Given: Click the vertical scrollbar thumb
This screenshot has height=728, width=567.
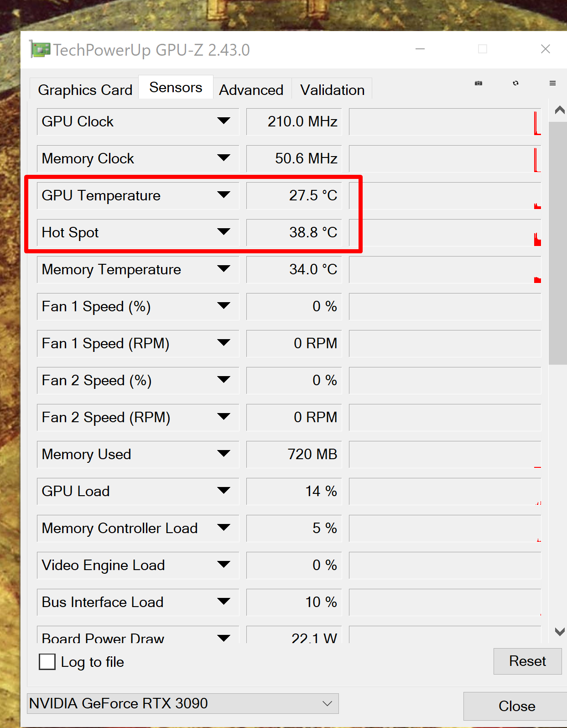Looking at the screenshot, I should tap(557, 242).
